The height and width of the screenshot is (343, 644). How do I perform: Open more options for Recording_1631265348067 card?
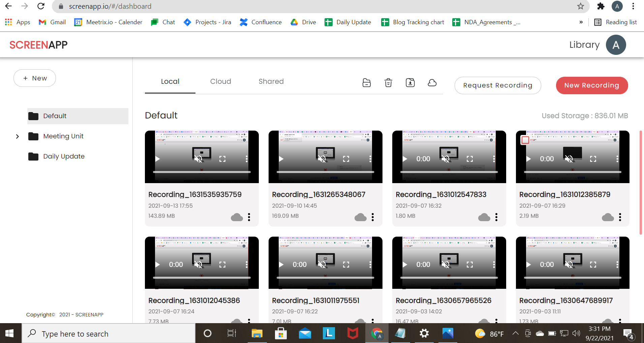pyautogui.click(x=372, y=217)
